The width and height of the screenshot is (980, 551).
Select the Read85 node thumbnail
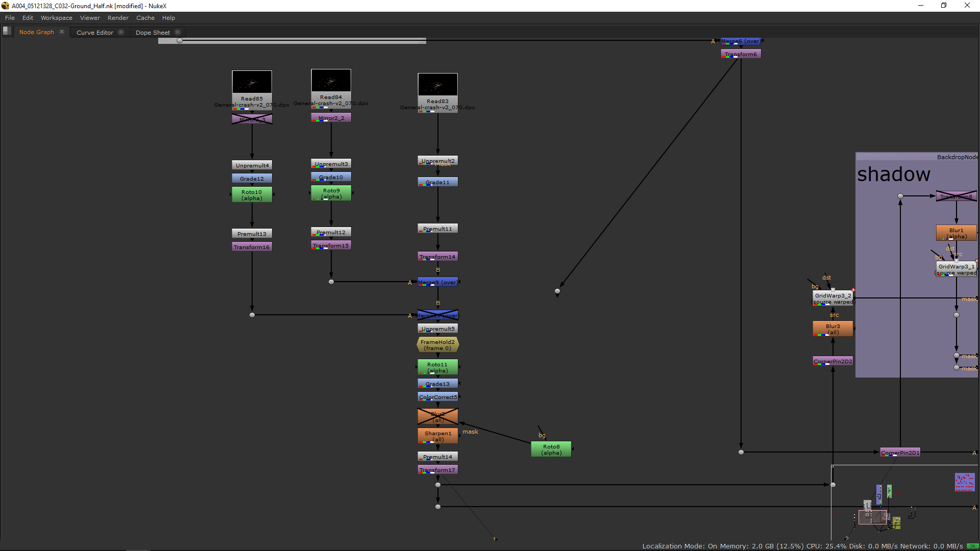[x=252, y=82]
